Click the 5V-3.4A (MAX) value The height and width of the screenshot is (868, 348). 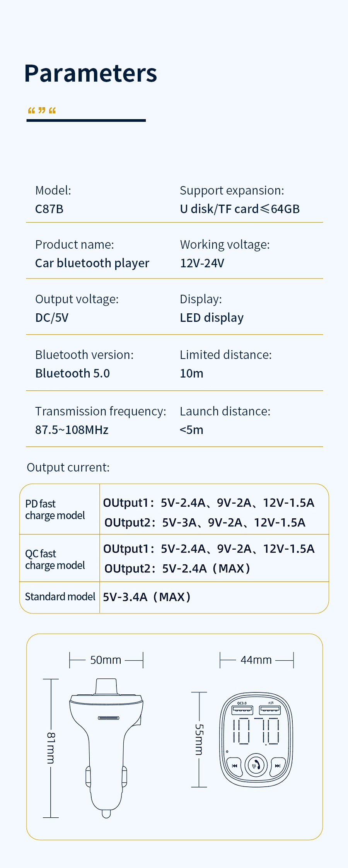(147, 597)
